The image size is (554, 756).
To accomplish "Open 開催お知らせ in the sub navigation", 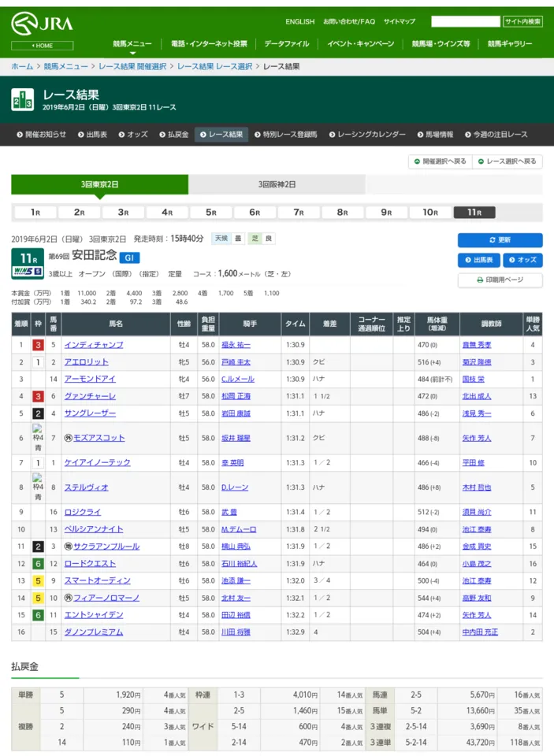I will [42, 135].
